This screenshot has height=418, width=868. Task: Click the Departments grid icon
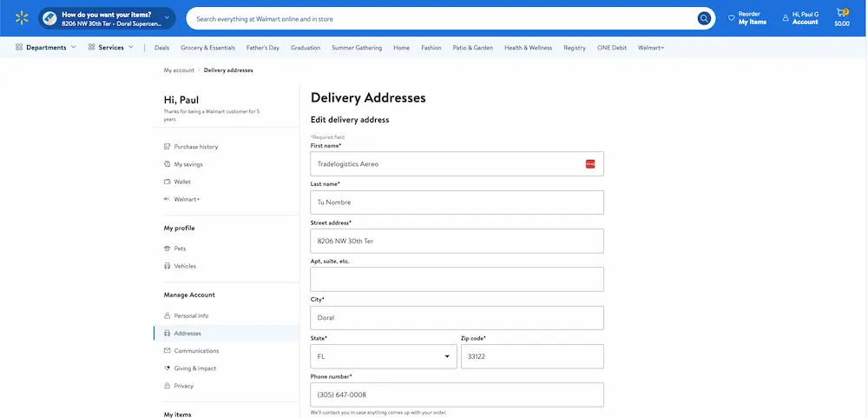pyautogui.click(x=19, y=47)
